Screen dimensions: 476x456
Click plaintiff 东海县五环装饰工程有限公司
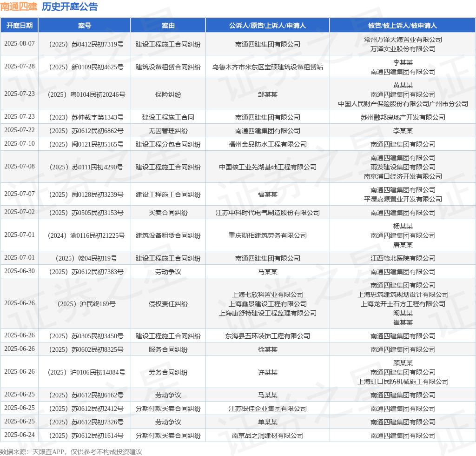[x=267, y=336]
